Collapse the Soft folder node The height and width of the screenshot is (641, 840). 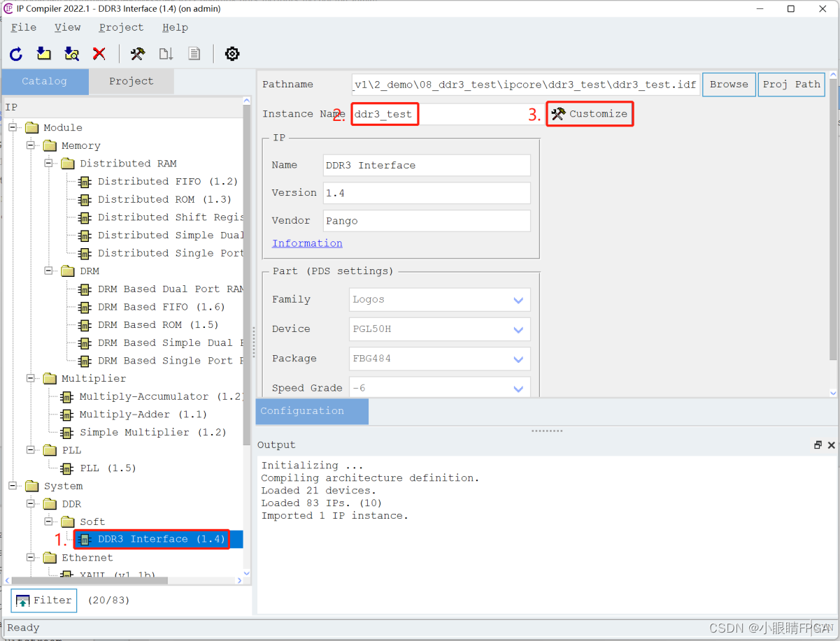[x=48, y=522]
